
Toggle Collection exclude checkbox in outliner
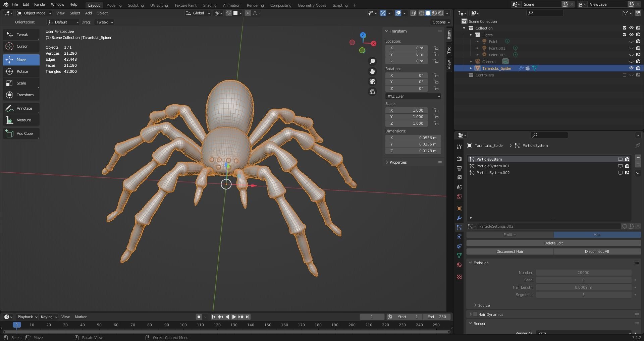coord(625,28)
